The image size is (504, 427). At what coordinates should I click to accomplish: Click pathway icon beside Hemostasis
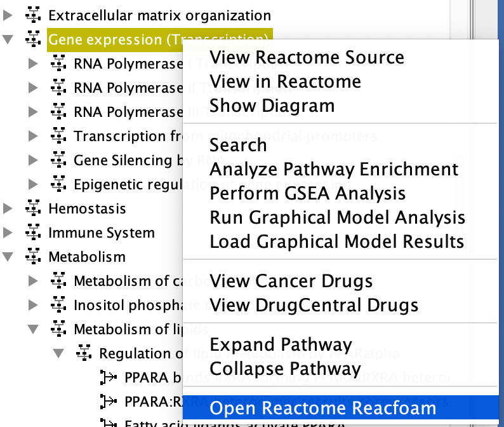33,208
